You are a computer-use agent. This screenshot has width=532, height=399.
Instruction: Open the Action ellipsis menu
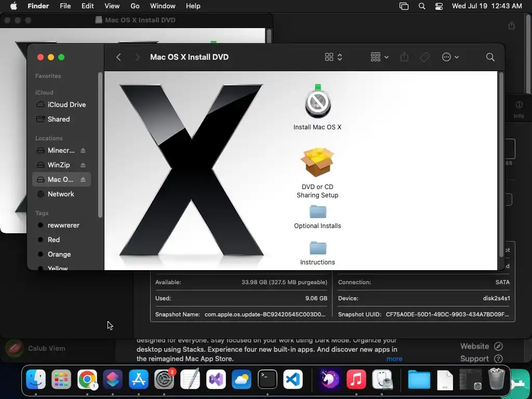coord(450,57)
